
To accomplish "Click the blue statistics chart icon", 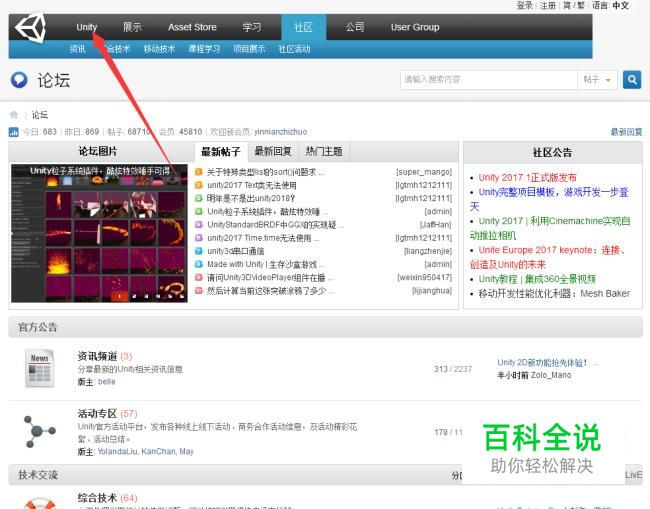I will coord(14,132).
